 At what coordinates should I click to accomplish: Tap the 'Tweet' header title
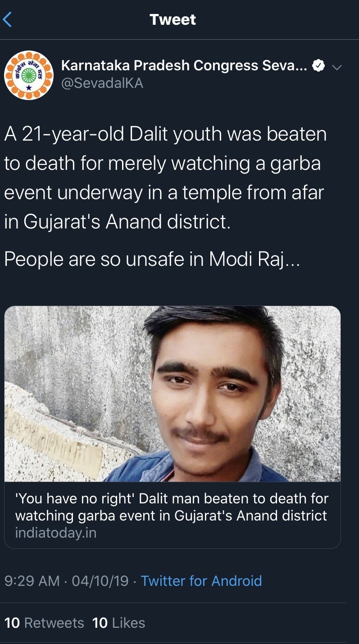173,20
